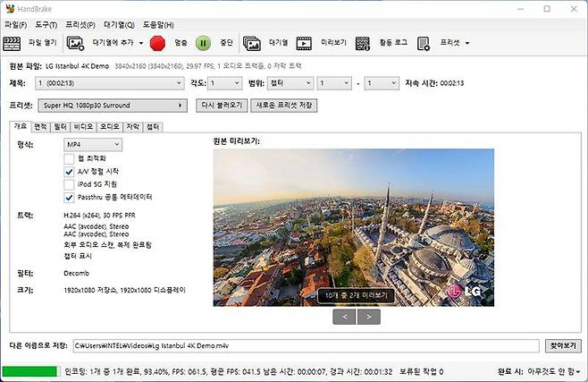The image size is (588, 382).
Task: Click the H.264 (x264), 30 FPS PFR text
Action: coord(100,216)
